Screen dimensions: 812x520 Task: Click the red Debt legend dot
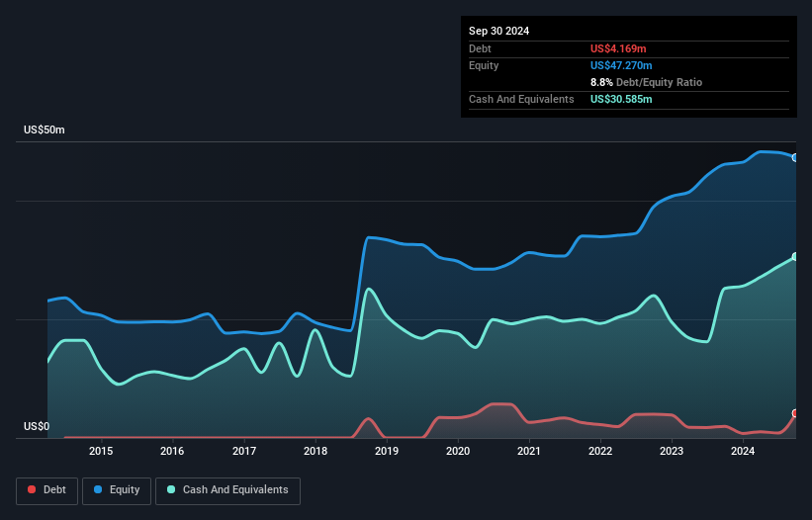click(x=32, y=489)
